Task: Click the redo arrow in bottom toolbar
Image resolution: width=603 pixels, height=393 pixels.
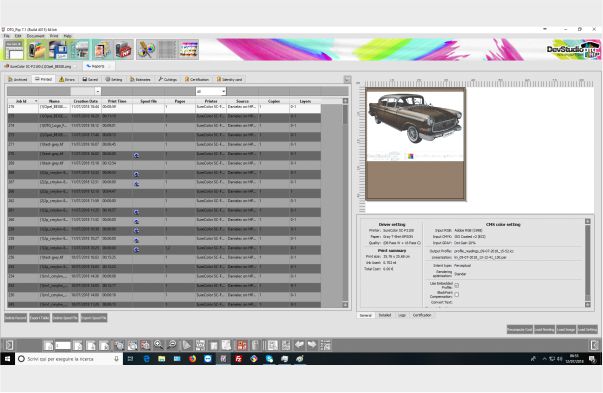Action: click(312, 345)
